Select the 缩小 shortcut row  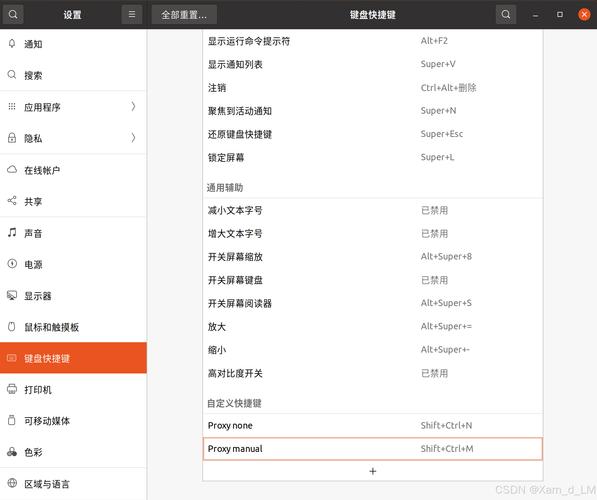[x=373, y=350]
